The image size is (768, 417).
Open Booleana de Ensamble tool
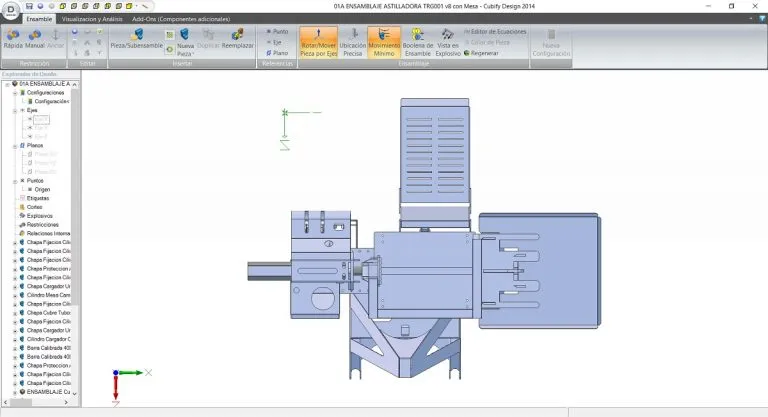click(416, 40)
